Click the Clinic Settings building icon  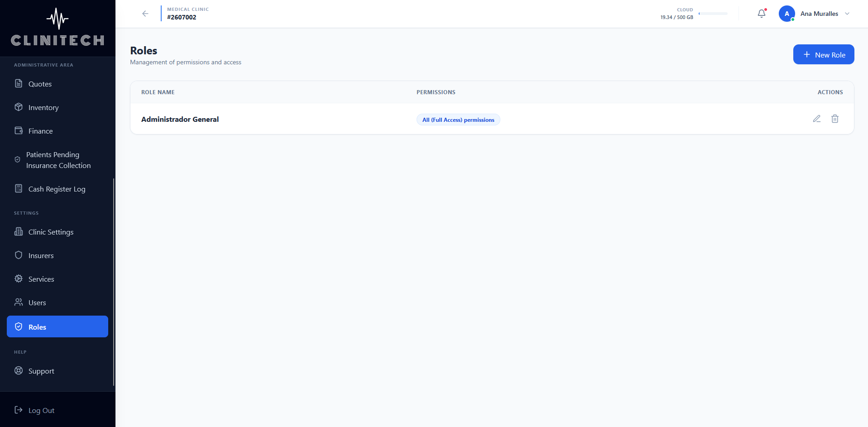pyautogui.click(x=19, y=231)
